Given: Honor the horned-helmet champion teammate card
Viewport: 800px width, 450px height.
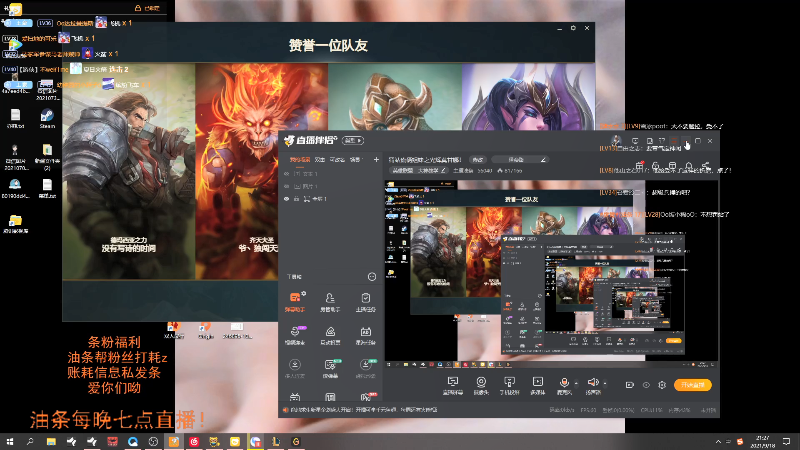Looking at the screenshot, I should click(x=395, y=97).
